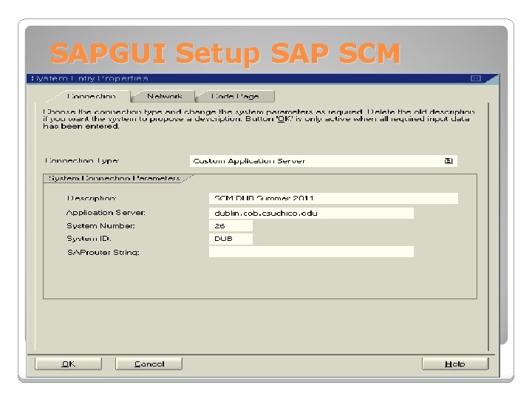The height and width of the screenshot is (399, 532).
Task: Select the System ID field
Action: (x=231, y=239)
